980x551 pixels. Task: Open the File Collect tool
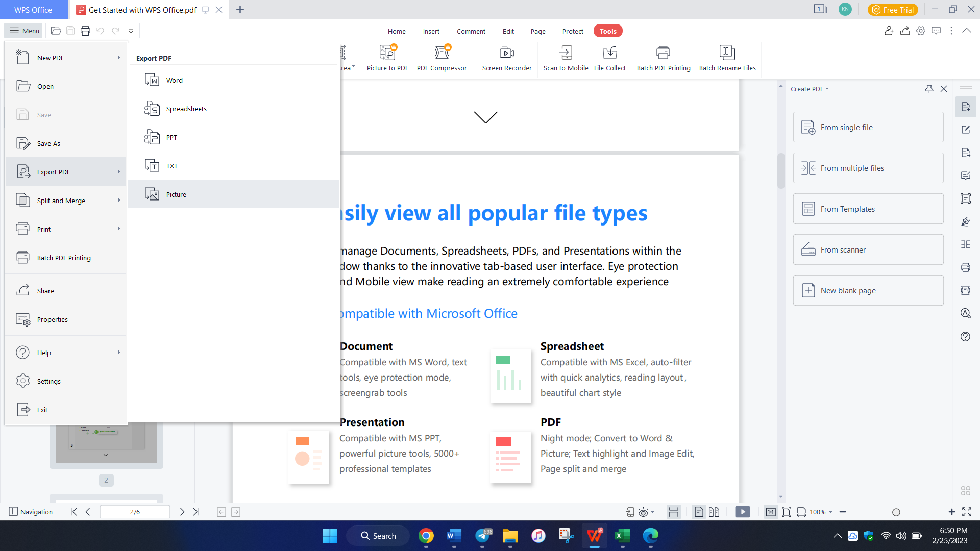[609, 58]
